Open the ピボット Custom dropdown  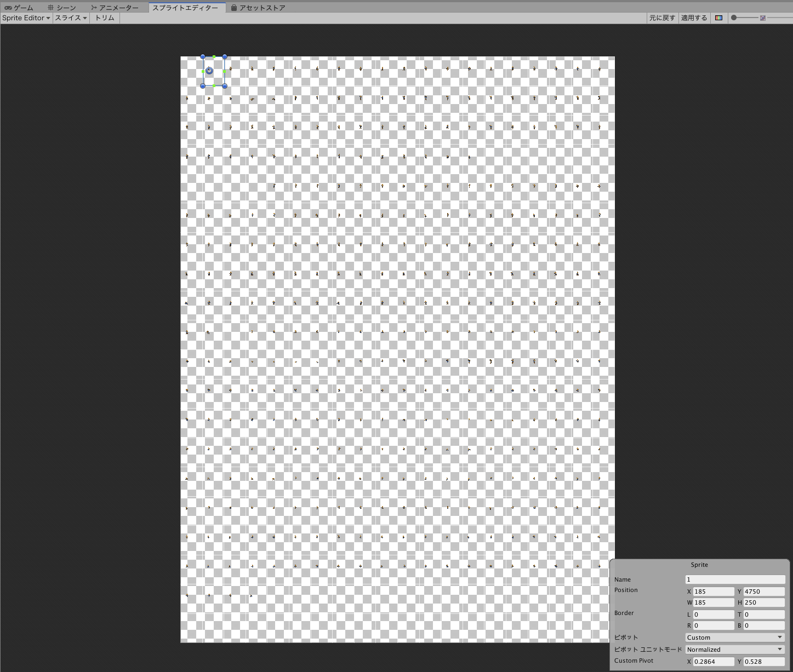[735, 637]
